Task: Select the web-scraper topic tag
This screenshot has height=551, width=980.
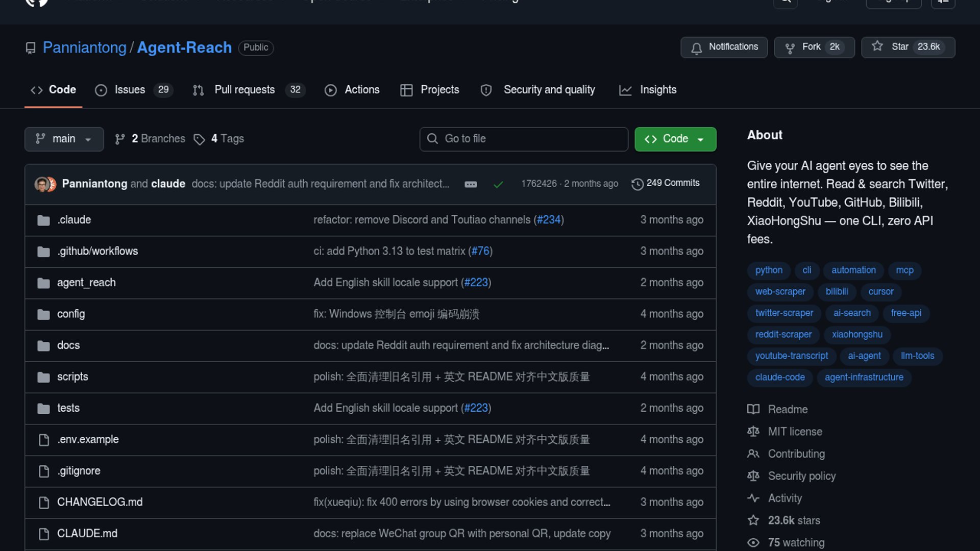Action: (780, 292)
